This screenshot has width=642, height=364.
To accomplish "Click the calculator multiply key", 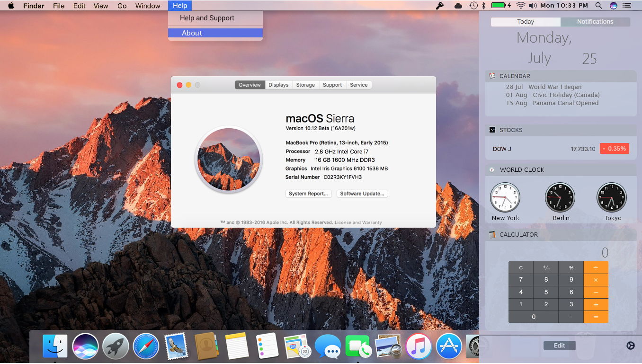I will 596,280.
